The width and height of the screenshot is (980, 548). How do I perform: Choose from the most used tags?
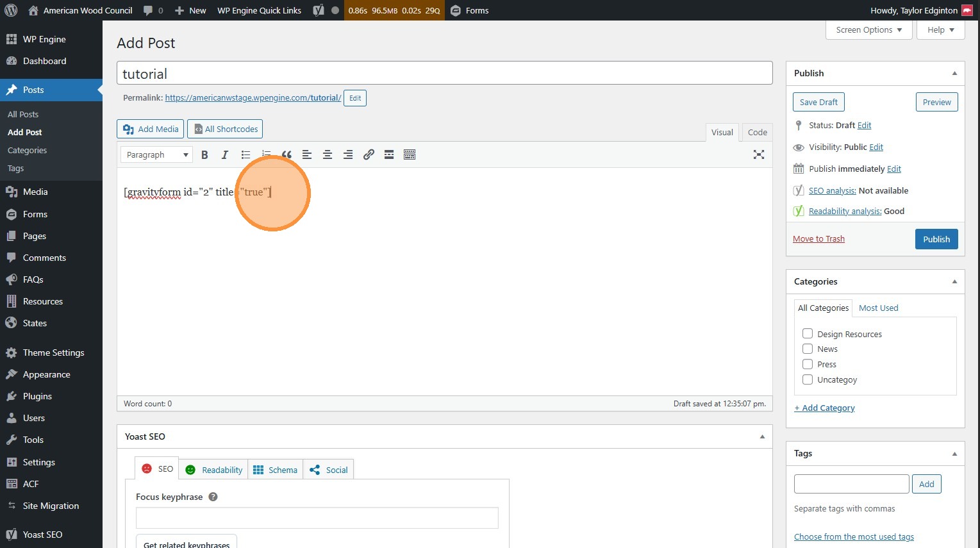click(854, 536)
